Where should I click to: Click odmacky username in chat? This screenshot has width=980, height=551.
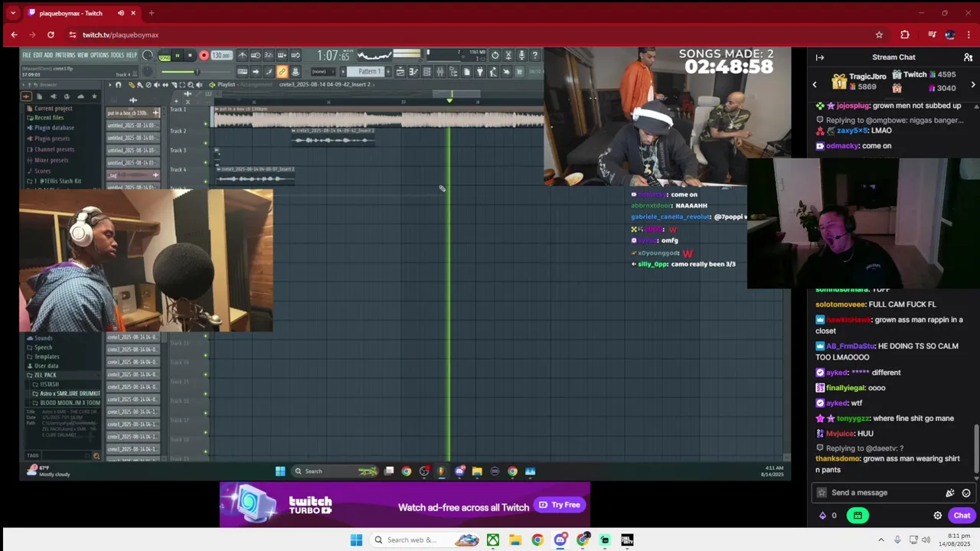(842, 145)
